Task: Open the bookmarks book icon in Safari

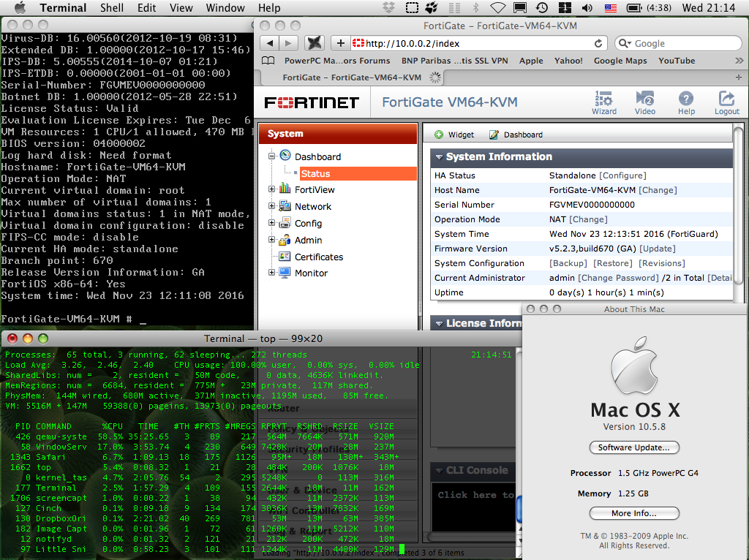Action: [x=268, y=61]
